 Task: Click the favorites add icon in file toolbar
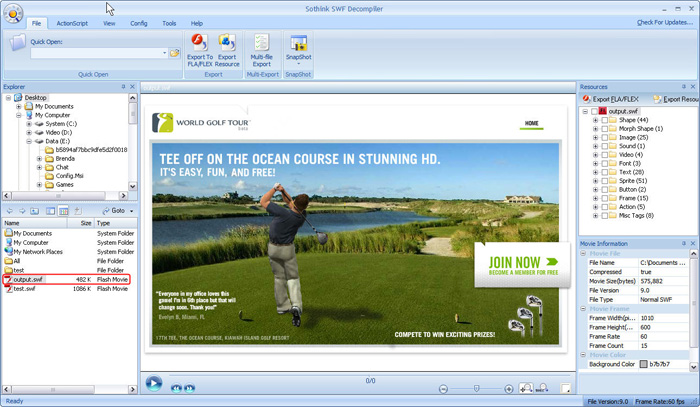(x=78, y=211)
